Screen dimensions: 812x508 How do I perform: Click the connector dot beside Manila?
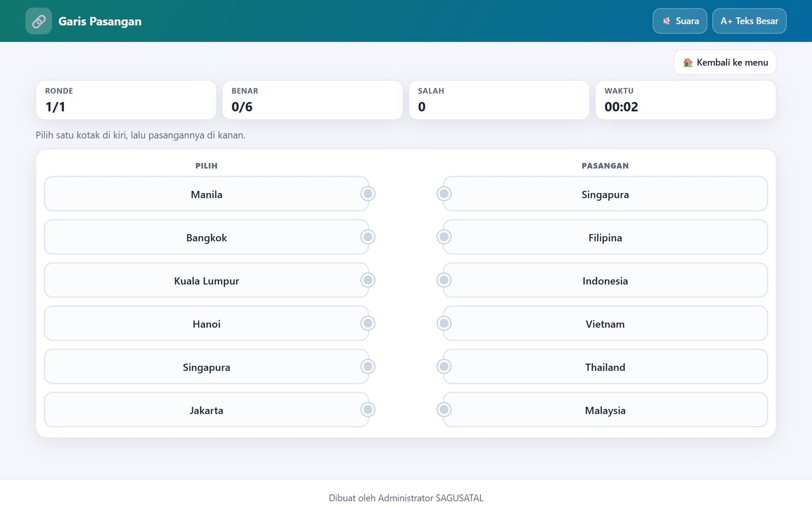pyautogui.click(x=368, y=194)
